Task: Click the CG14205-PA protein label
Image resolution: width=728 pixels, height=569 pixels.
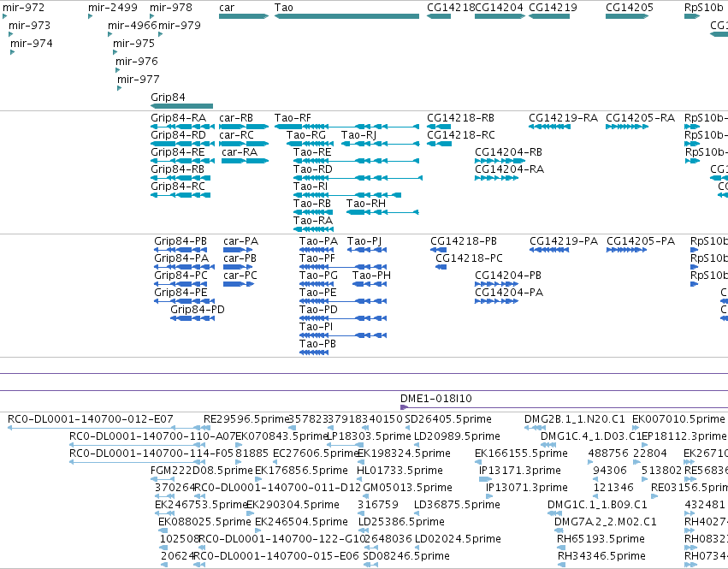Action: pyautogui.click(x=641, y=241)
